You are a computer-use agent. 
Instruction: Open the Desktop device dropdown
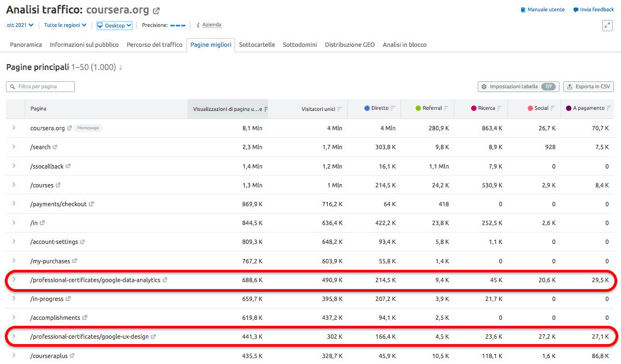(x=114, y=25)
